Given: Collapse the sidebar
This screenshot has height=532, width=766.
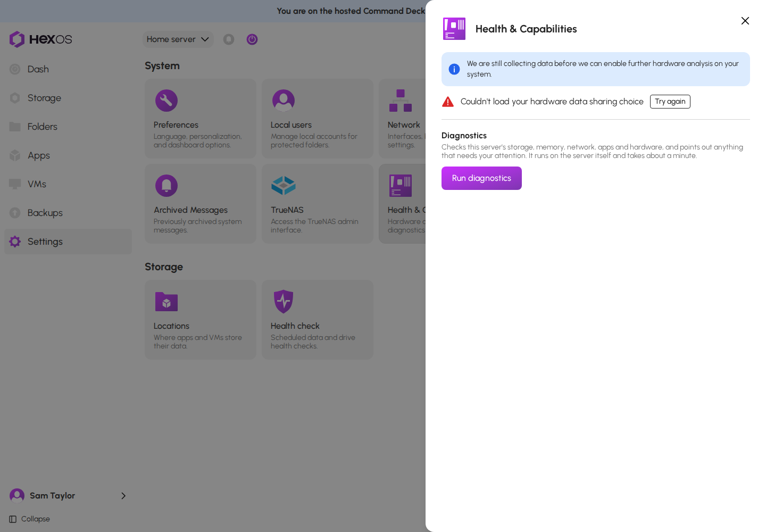Looking at the screenshot, I should point(30,519).
